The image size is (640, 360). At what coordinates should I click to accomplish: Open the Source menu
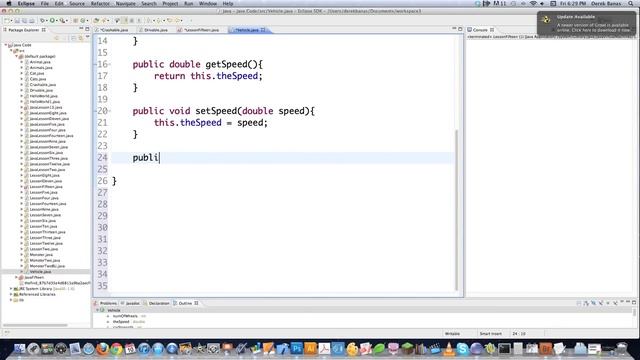pos(77,3)
